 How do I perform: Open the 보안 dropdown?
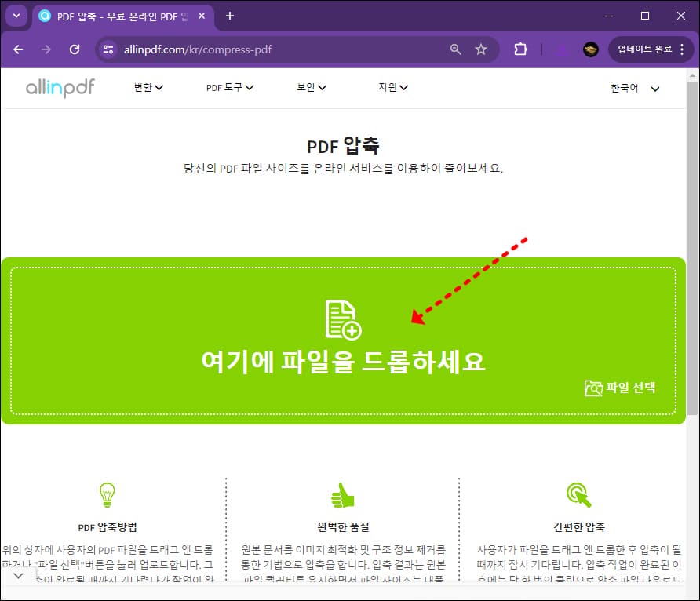click(x=312, y=88)
